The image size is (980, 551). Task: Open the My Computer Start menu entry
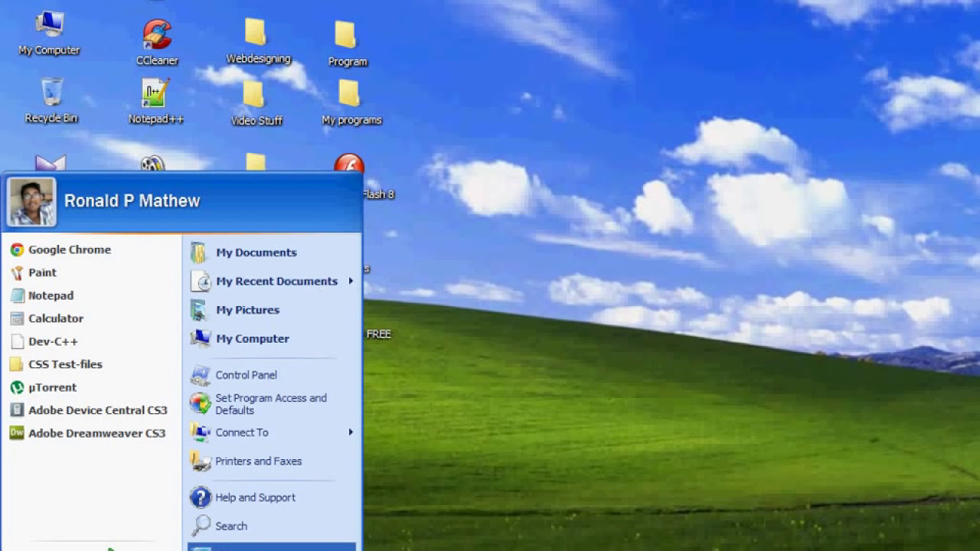pyautogui.click(x=273, y=338)
